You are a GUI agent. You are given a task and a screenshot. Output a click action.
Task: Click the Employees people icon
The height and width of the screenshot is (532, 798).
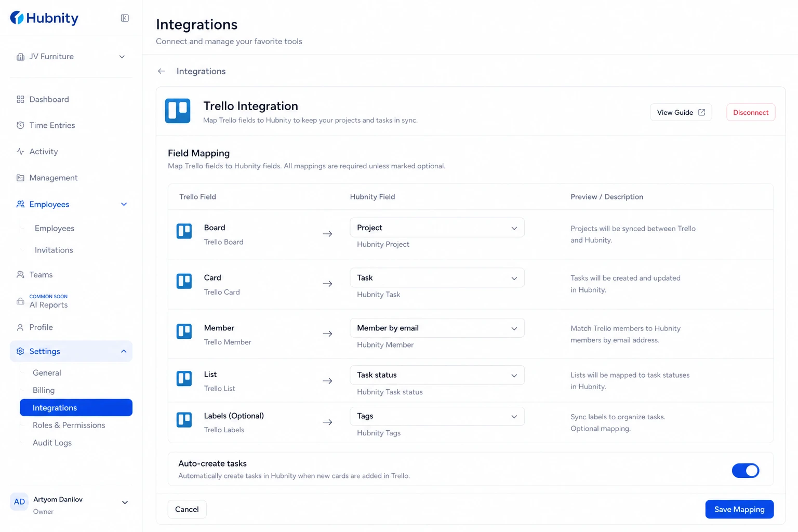[x=20, y=204]
